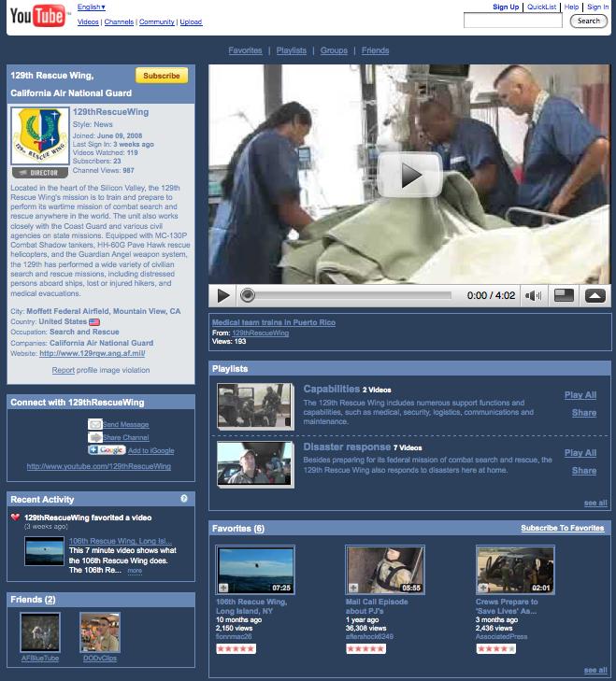Add the Mail Call video to QuickList
The height and width of the screenshot is (681, 616).
pyautogui.click(x=353, y=588)
